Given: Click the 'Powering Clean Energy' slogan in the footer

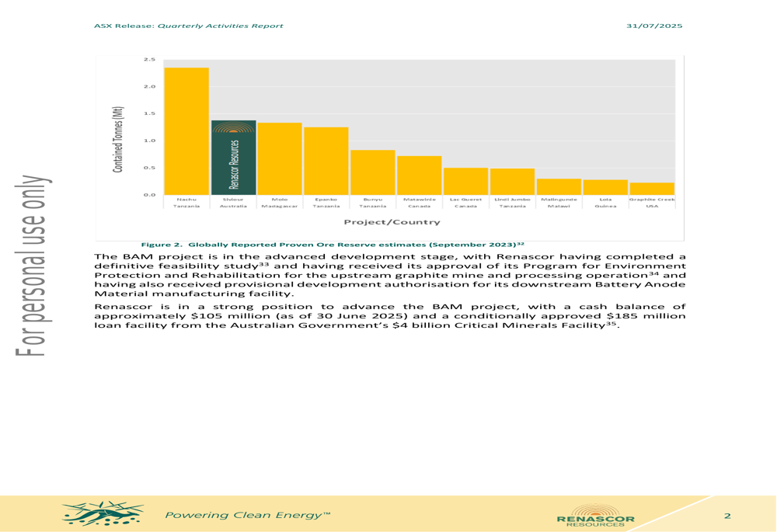Looking at the screenshot, I should pyautogui.click(x=248, y=516).
